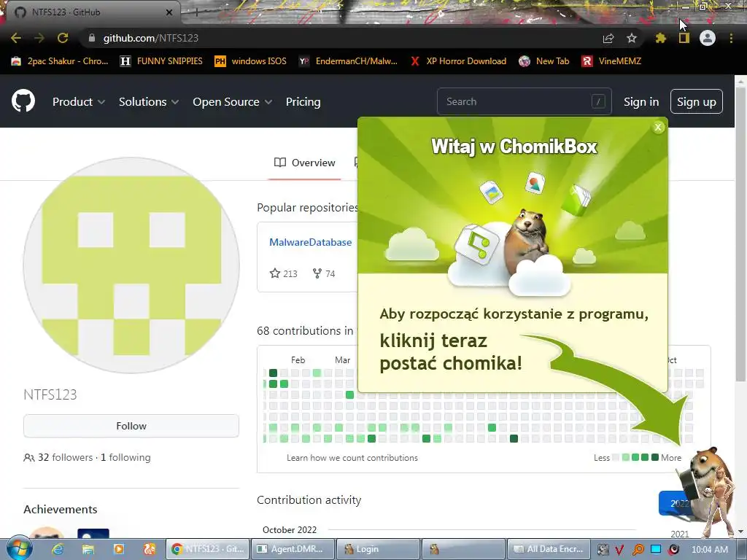Click the round black-and-red tray icon beside the clock
The width and height of the screenshot is (747, 560).
673,550
